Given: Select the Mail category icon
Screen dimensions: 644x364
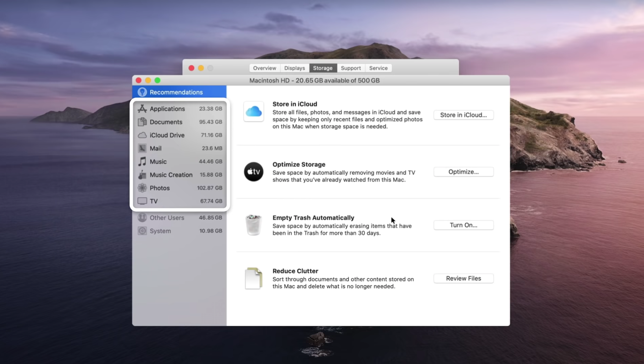Looking at the screenshot, I should 142,148.
